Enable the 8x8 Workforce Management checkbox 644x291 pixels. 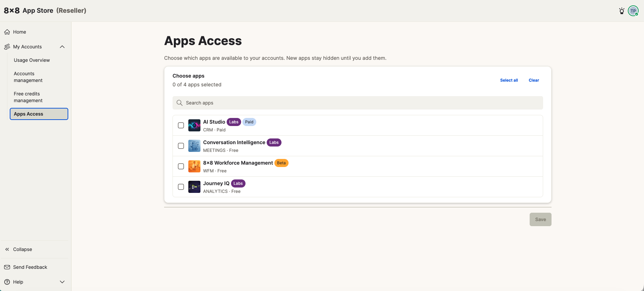coord(181,166)
